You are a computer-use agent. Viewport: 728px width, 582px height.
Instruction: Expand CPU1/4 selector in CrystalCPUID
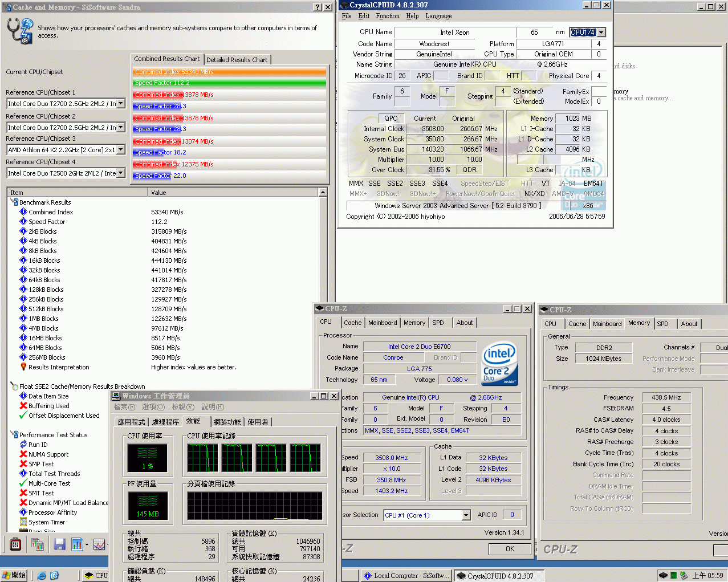(x=601, y=32)
